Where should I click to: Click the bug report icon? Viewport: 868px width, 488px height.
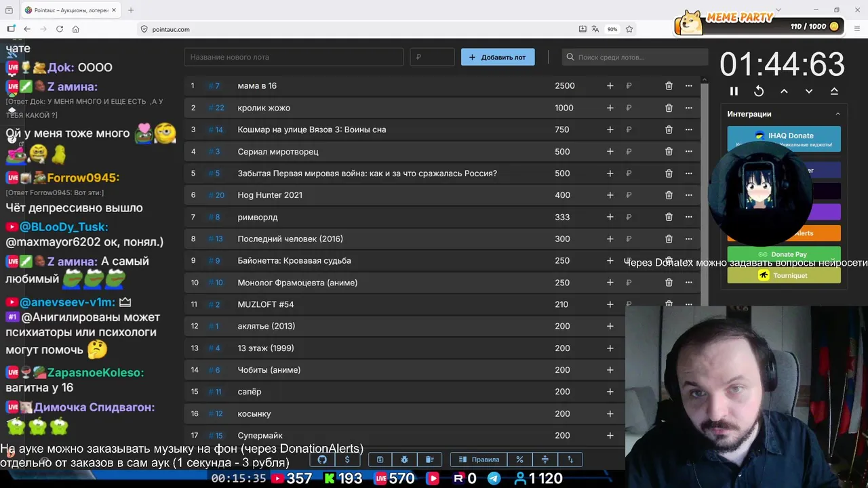click(405, 460)
